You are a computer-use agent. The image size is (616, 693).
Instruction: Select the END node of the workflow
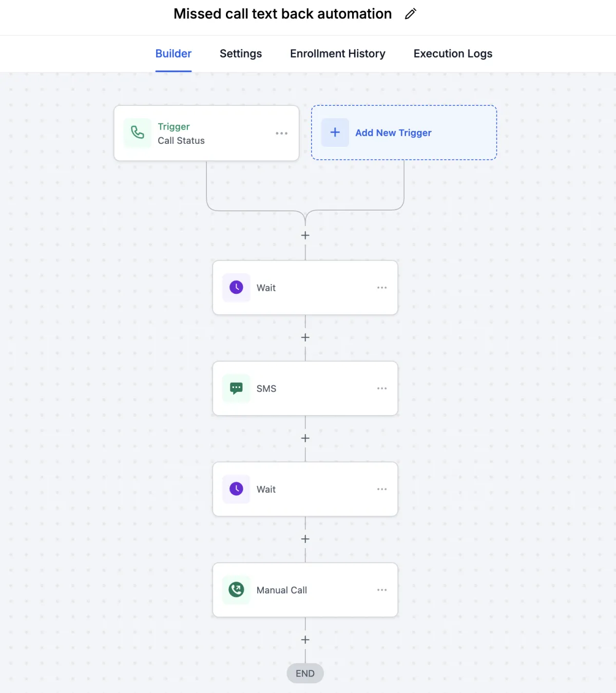[305, 673]
